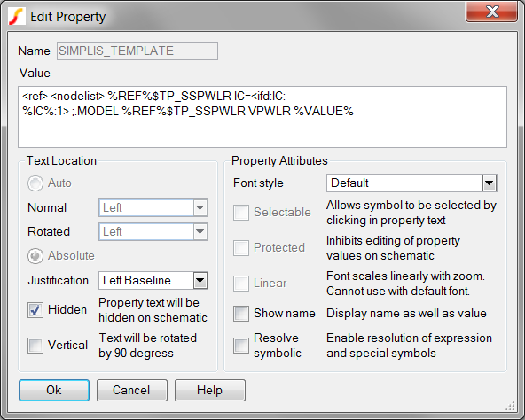Click the Ok button
The height and width of the screenshot is (420, 525).
click(54, 390)
